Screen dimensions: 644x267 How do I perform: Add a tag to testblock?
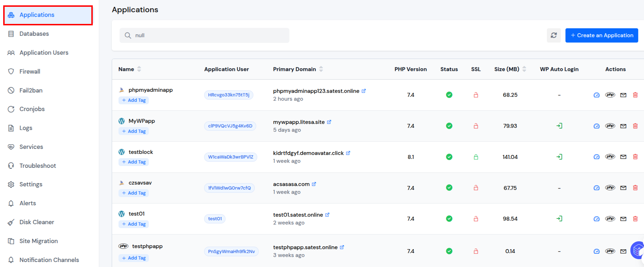point(134,162)
